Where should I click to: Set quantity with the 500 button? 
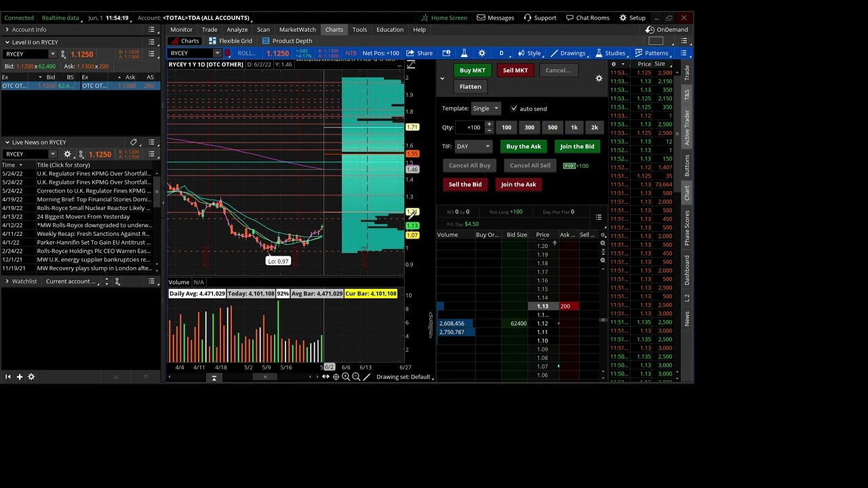tap(553, 127)
